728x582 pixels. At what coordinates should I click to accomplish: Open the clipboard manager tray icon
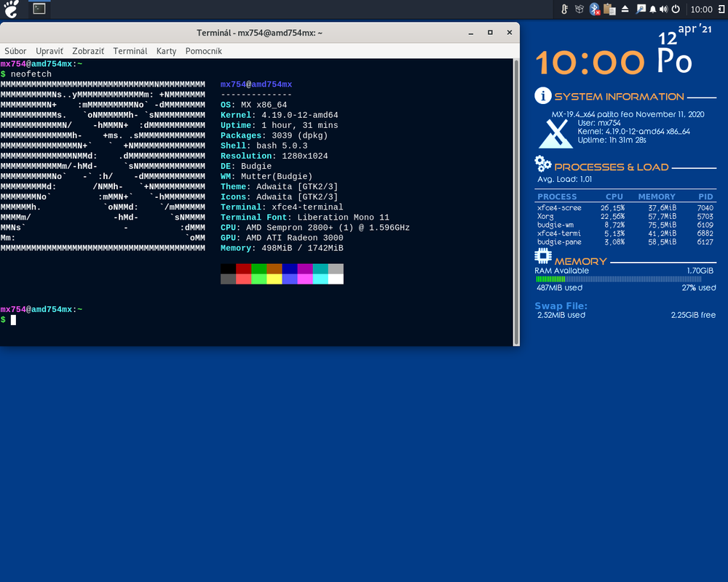[x=609, y=9]
